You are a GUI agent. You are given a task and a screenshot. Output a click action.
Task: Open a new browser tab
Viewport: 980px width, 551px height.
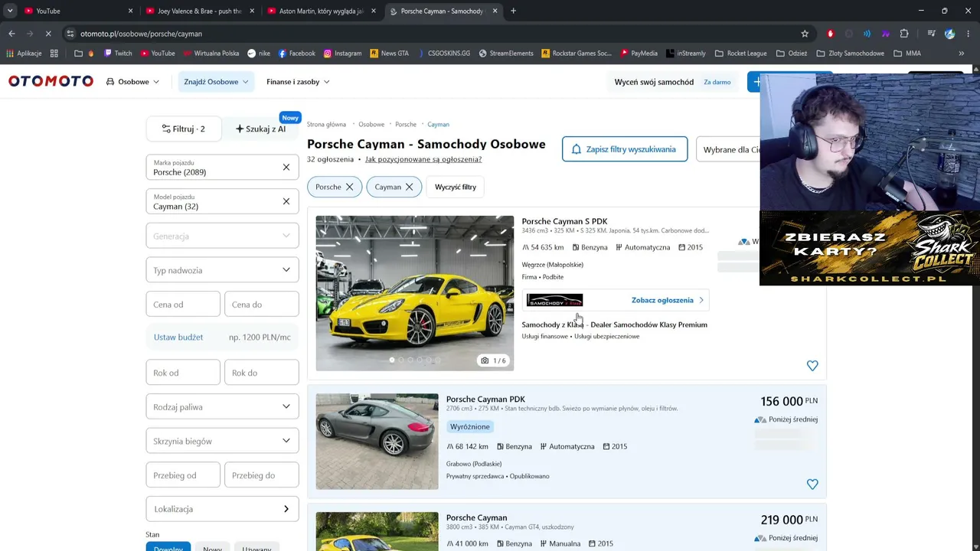[513, 11]
